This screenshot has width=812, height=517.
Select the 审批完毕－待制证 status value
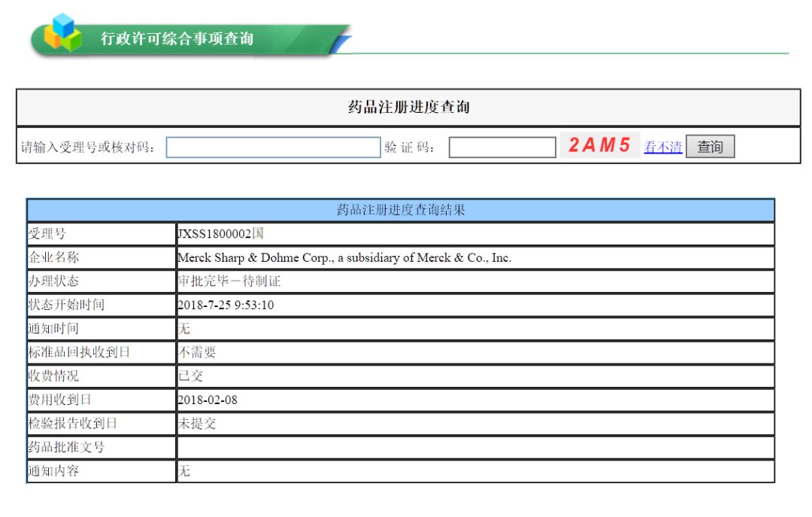pos(229,281)
